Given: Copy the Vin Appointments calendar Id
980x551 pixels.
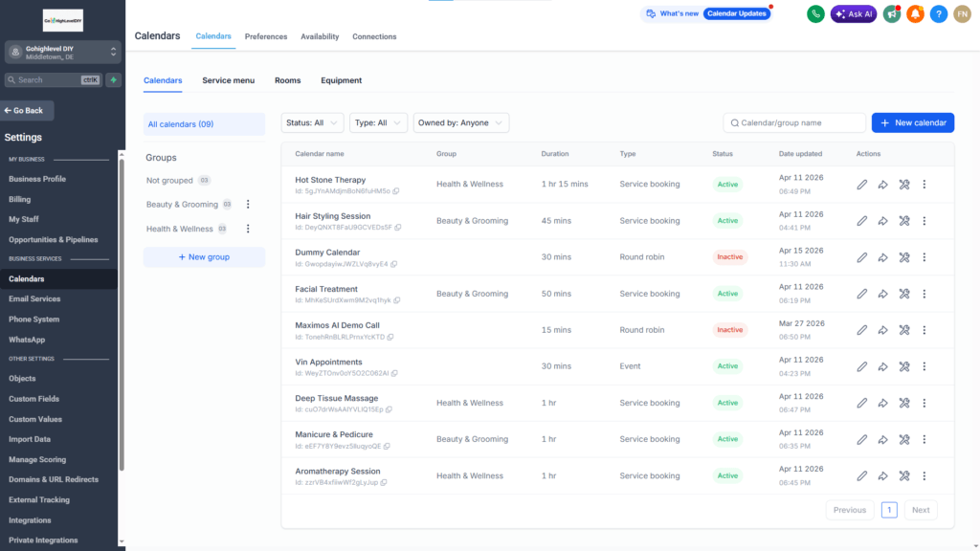Looking at the screenshot, I should tap(394, 374).
